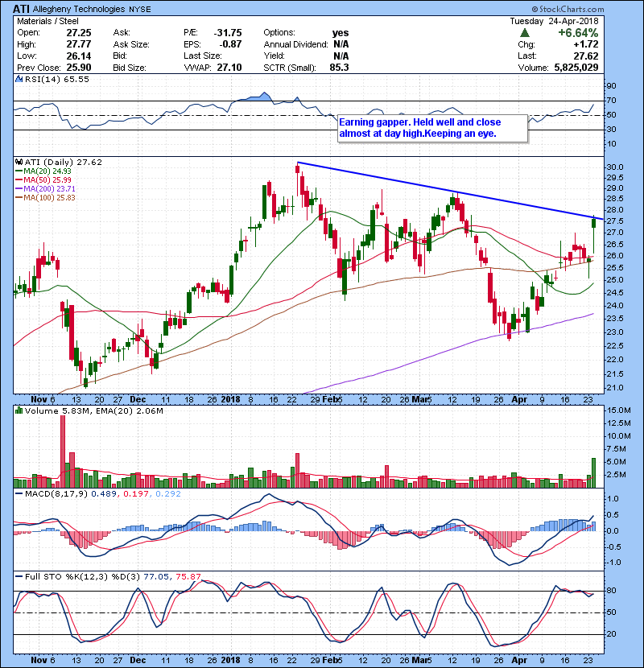The height and width of the screenshot is (668, 644).
Task: Click the Earning gapper annotation text box
Action: coord(432,128)
